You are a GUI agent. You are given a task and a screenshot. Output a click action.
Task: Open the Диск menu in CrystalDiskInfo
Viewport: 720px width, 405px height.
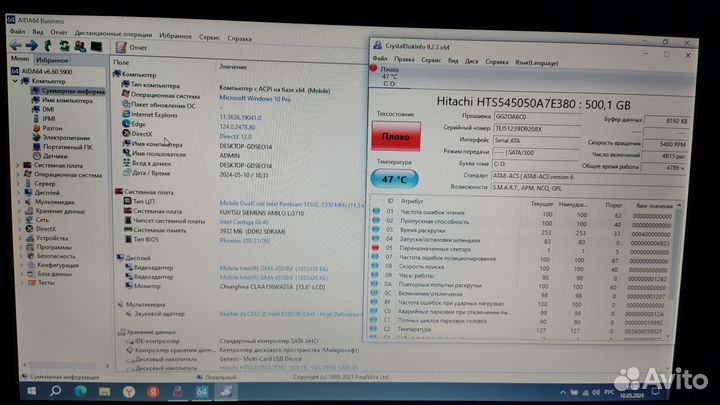(x=472, y=61)
